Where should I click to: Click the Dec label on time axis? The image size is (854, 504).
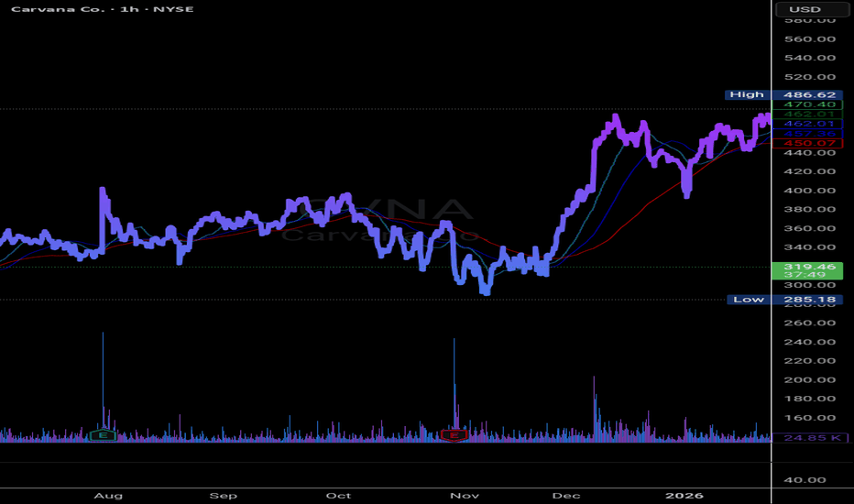tap(568, 495)
